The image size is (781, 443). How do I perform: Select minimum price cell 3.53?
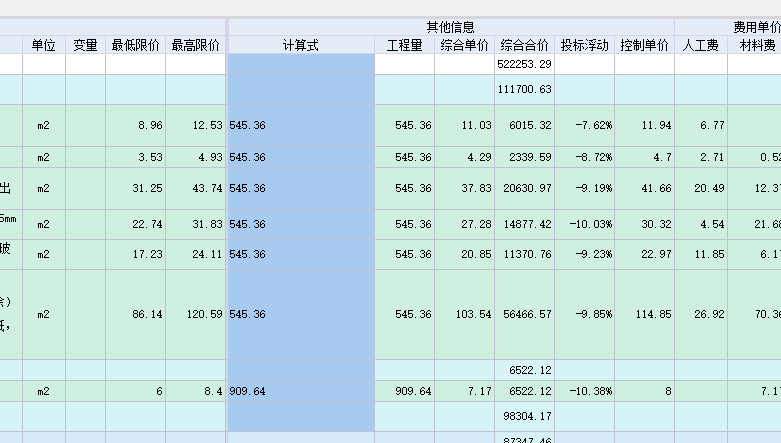(135, 157)
